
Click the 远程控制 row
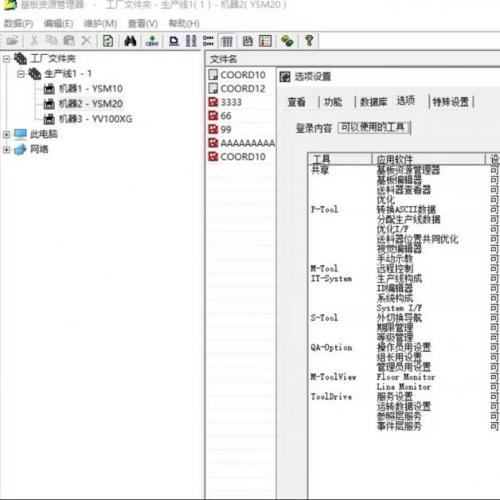tap(395, 268)
